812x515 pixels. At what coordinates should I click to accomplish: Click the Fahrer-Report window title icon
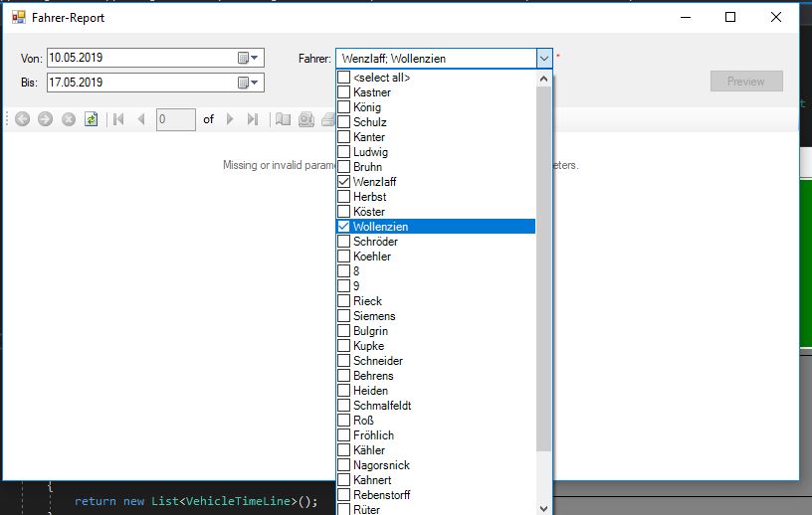[19, 18]
